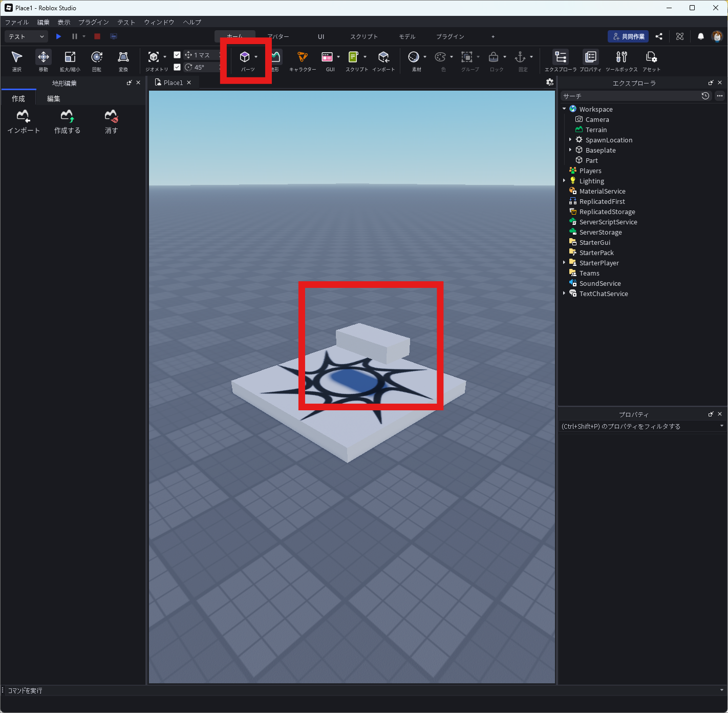The height and width of the screenshot is (713, 728).
Task: Activate the 拡大/縮小 scale tool
Action: 70,60
